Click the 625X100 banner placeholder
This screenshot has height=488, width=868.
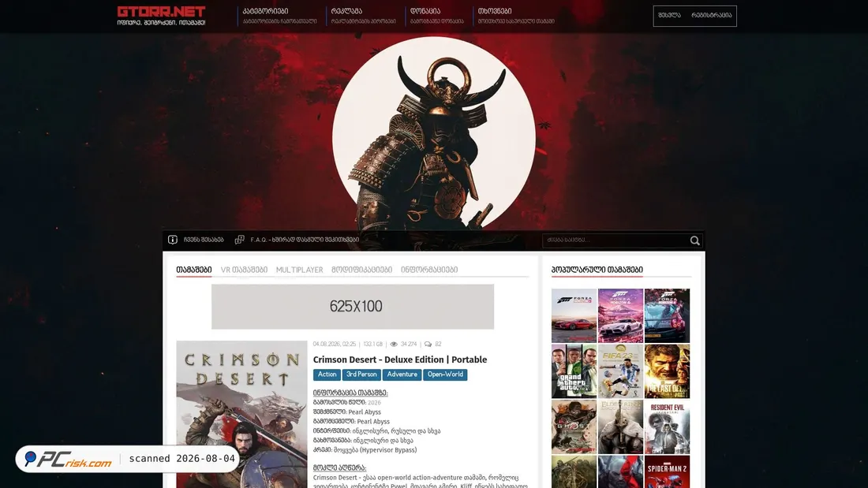353,307
